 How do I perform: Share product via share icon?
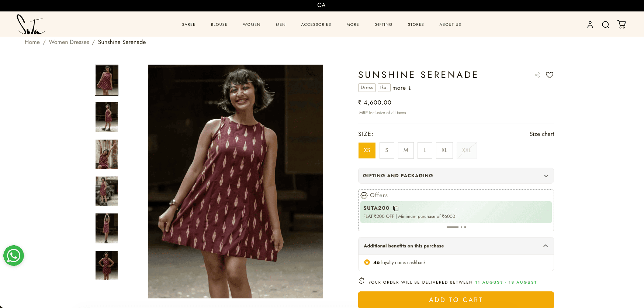coord(537,75)
